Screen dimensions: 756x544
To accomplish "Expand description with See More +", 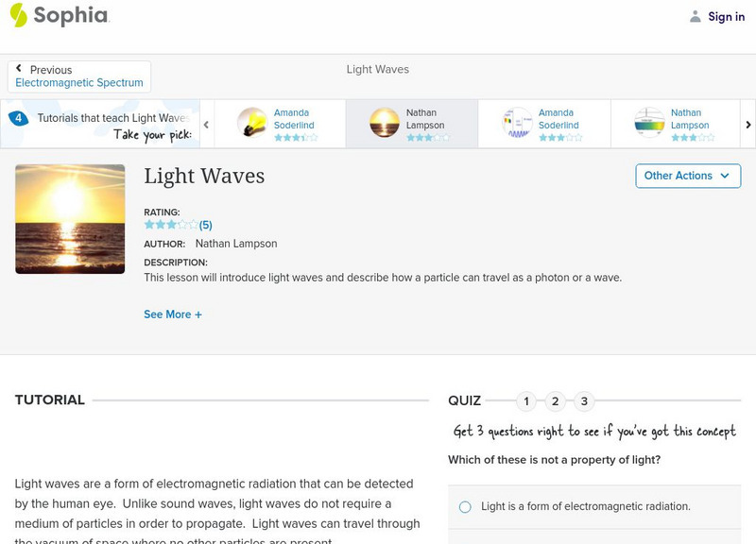I will (x=173, y=314).
